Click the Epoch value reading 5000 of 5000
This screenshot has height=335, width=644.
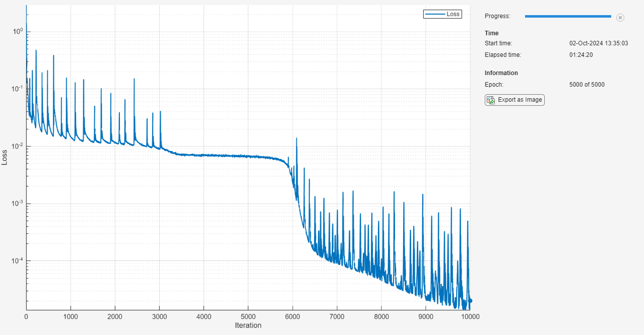[x=587, y=84]
